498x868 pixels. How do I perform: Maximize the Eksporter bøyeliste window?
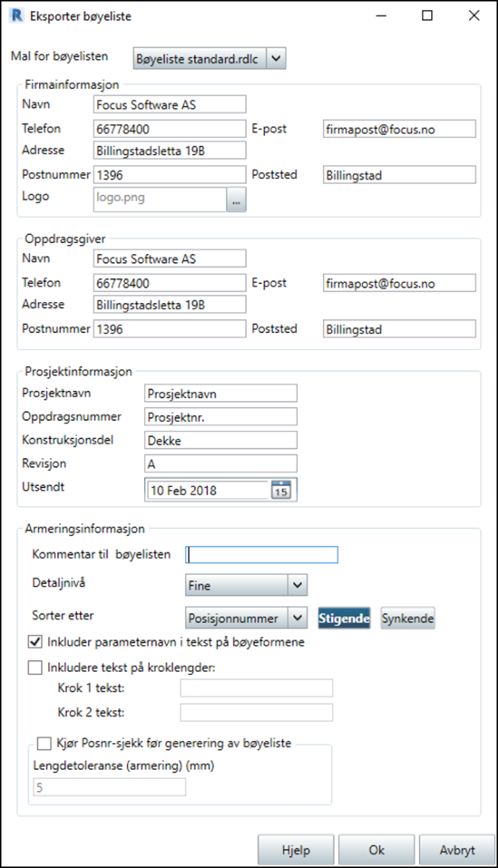[427, 15]
